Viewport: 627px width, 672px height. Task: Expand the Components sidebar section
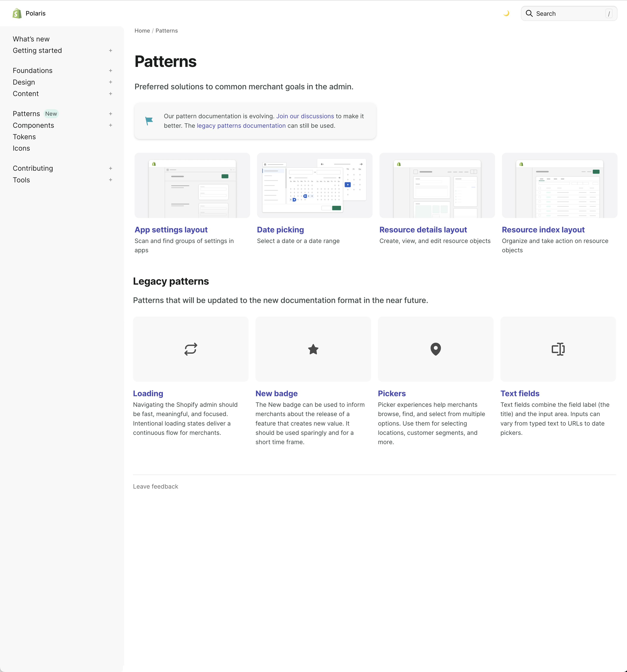[x=110, y=125]
